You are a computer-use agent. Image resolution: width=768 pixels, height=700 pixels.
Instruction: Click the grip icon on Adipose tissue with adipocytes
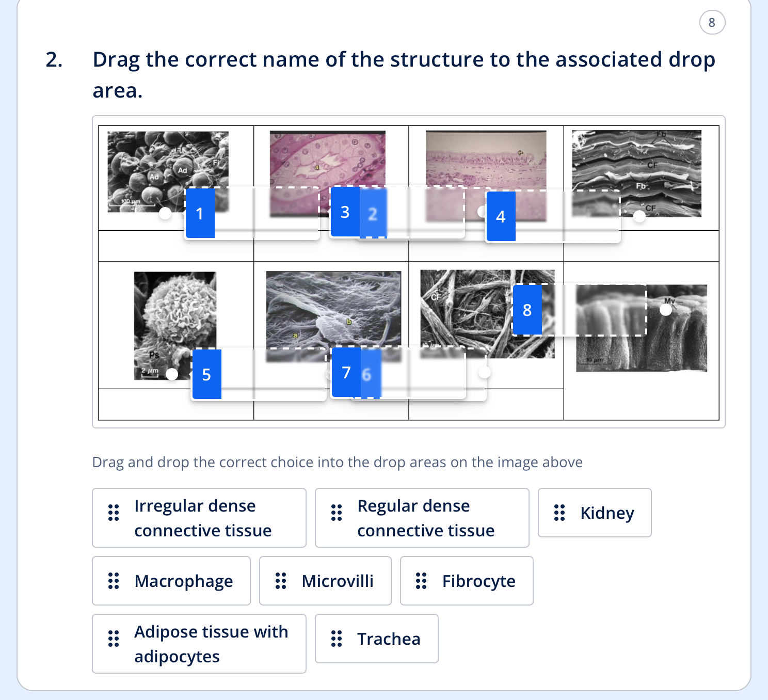pos(114,644)
